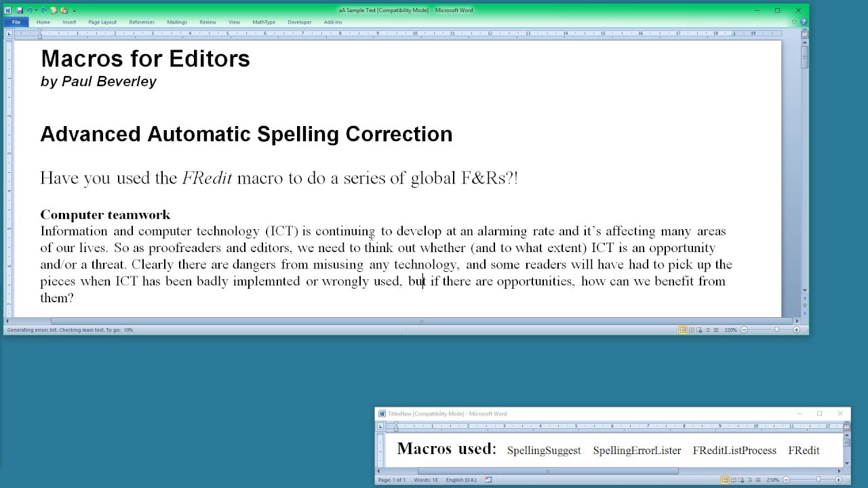Click the Redo icon in Quick Access Toolbar

tap(44, 10)
